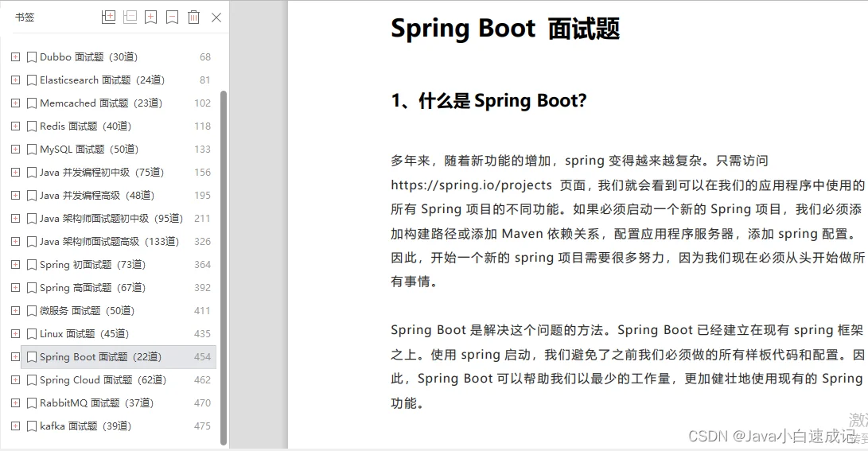
Task: Expand Java 架构师面试题初中级 bookmark
Action: tap(15, 219)
